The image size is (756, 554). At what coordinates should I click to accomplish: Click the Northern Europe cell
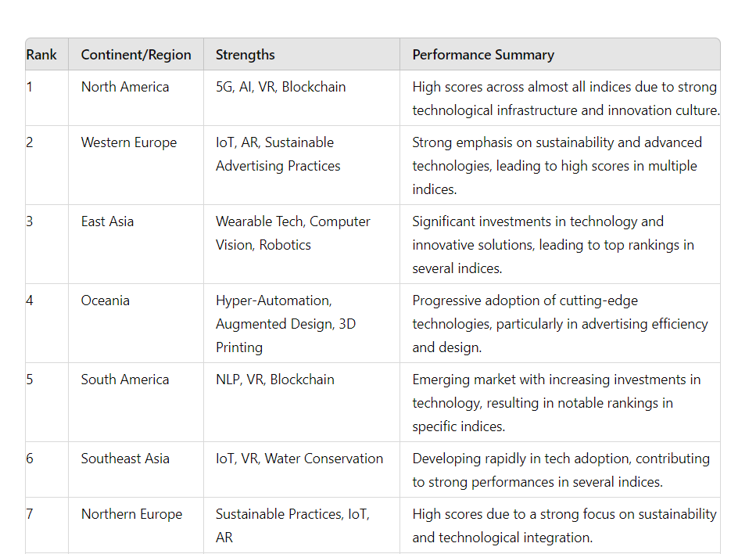136,526
